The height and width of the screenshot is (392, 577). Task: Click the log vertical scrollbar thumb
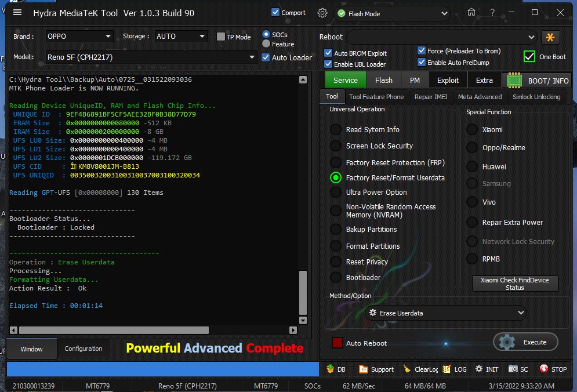click(303, 293)
